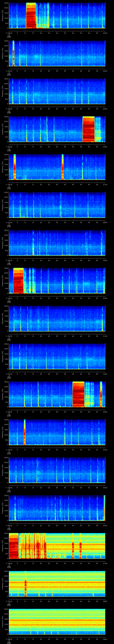Click the 34:00 end time label
Viewport: 114px width, 644px height.
105,450
